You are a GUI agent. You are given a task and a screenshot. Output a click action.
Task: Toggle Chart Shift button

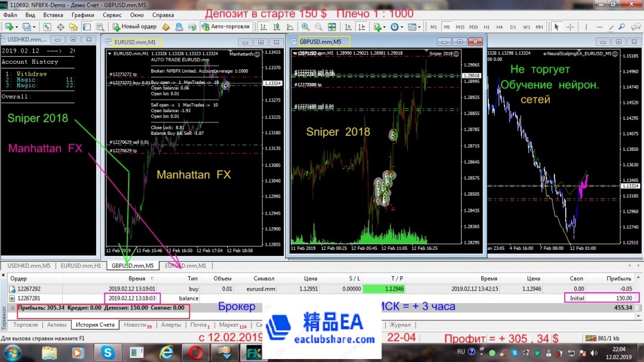361,27
